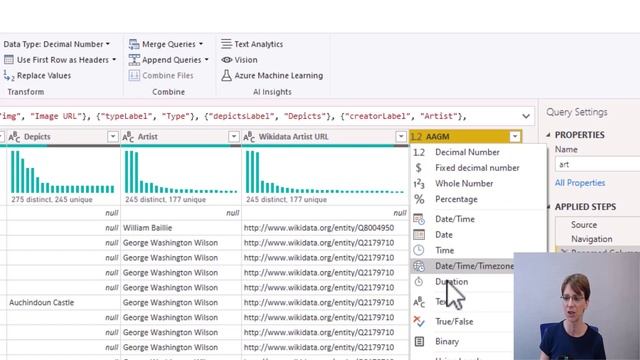Image resolution: width=640 pixels, height=360 pixels.
Task: Click the Auchindoun Castle cell
Action: click(x=63, y=302)
